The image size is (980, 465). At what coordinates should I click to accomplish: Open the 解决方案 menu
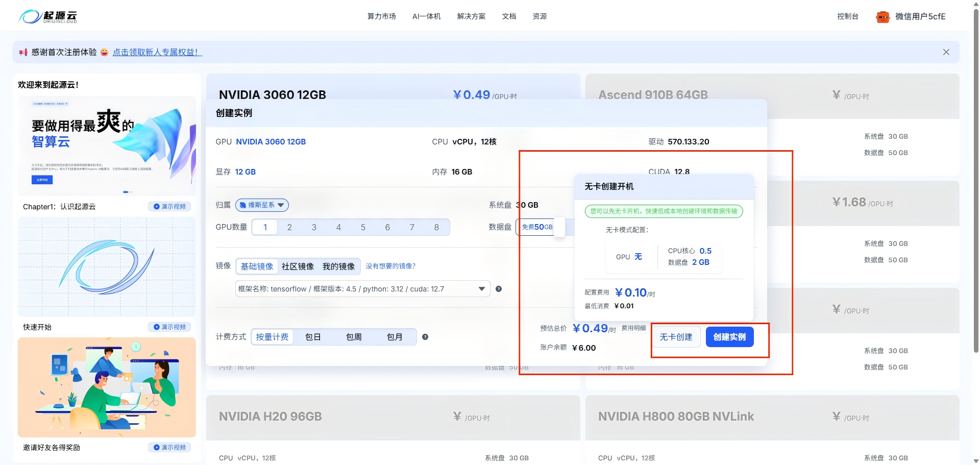tap(471, 16)
